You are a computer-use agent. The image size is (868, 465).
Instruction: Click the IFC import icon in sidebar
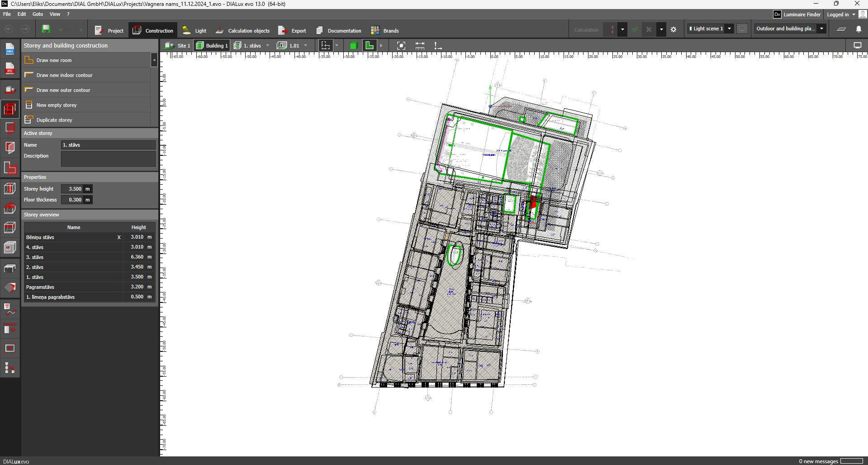(x=9, y=69)
